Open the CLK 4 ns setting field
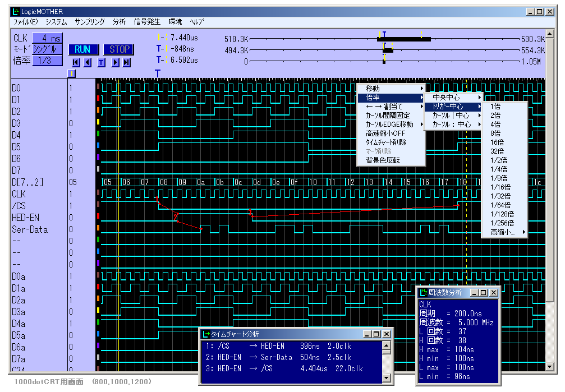Image resolution: width=565 pixels, height=392 pixels. [x=47, y=39]
